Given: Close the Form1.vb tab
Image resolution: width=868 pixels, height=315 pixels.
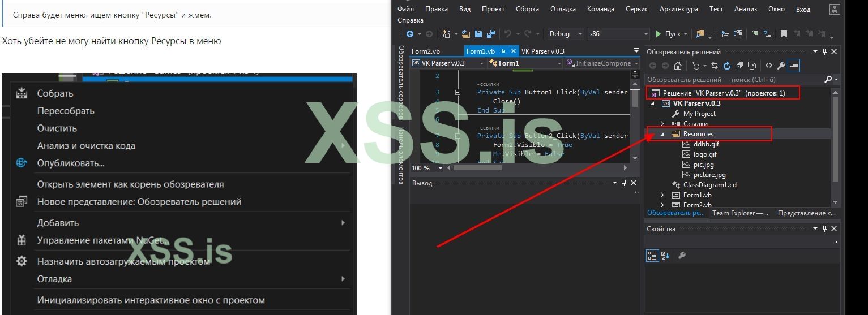Looking at the screenshot, I should pos(513,51).
